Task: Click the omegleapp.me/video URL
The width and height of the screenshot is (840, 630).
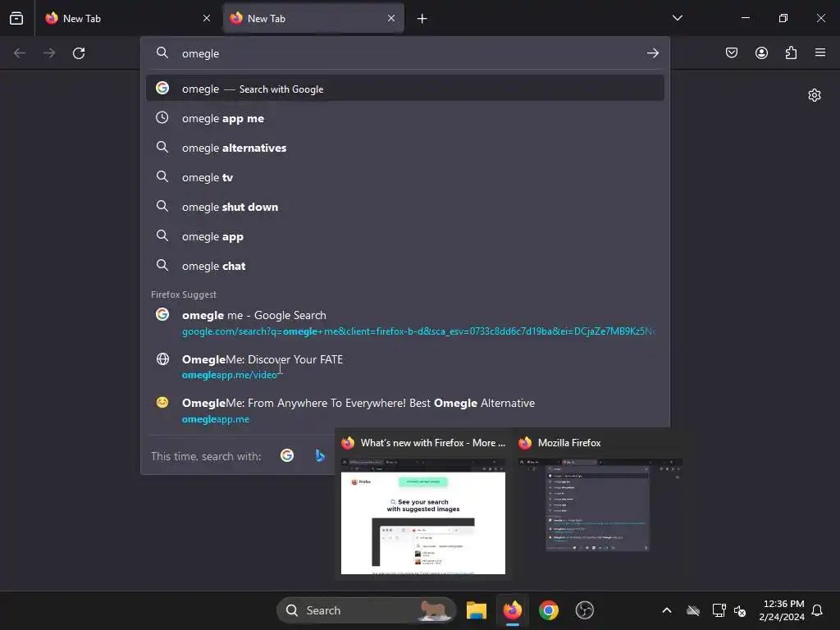Action: click(230, 375)
